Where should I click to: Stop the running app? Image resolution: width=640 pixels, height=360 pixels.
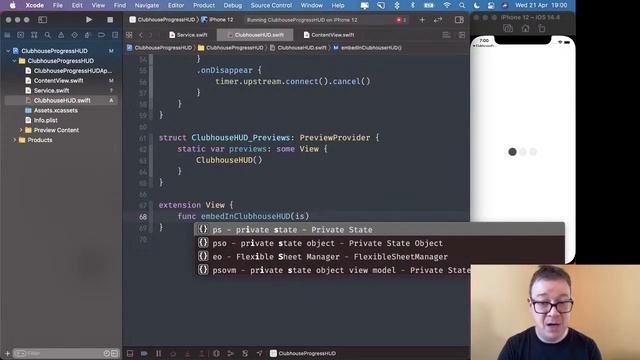click(110, 20)
